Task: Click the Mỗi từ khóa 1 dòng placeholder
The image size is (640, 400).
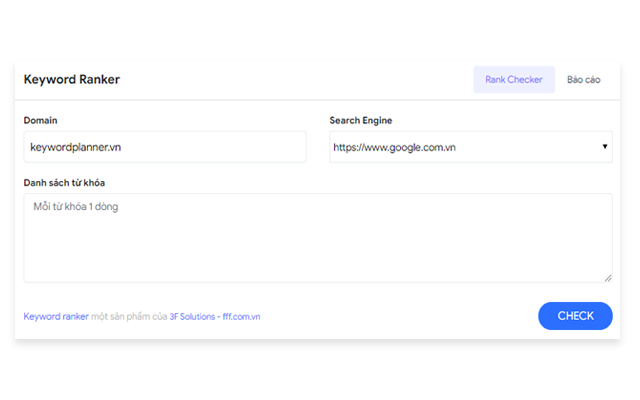Action: click(76, 208)
